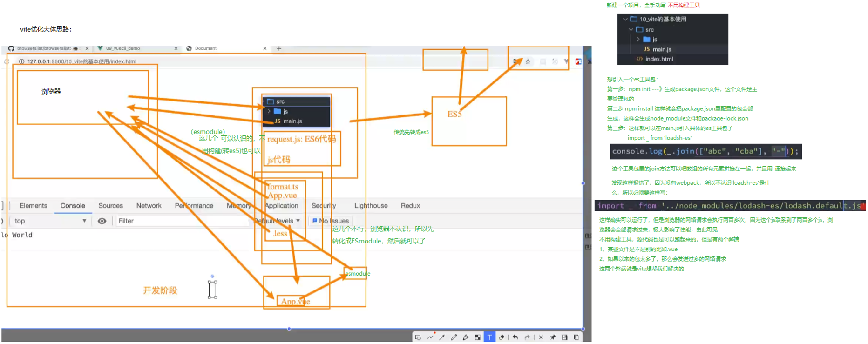Screen dimensions: 868x344
Task: Click the console Filter input field
Action: [x=182, y=221]
